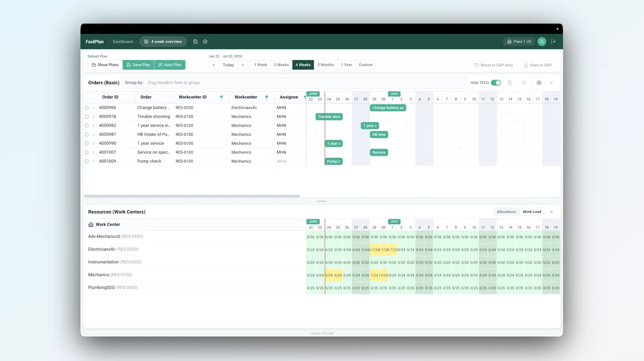The image size is (644, 361).
Task: Open Assignee column filter
Action: (x=305, y=97)
